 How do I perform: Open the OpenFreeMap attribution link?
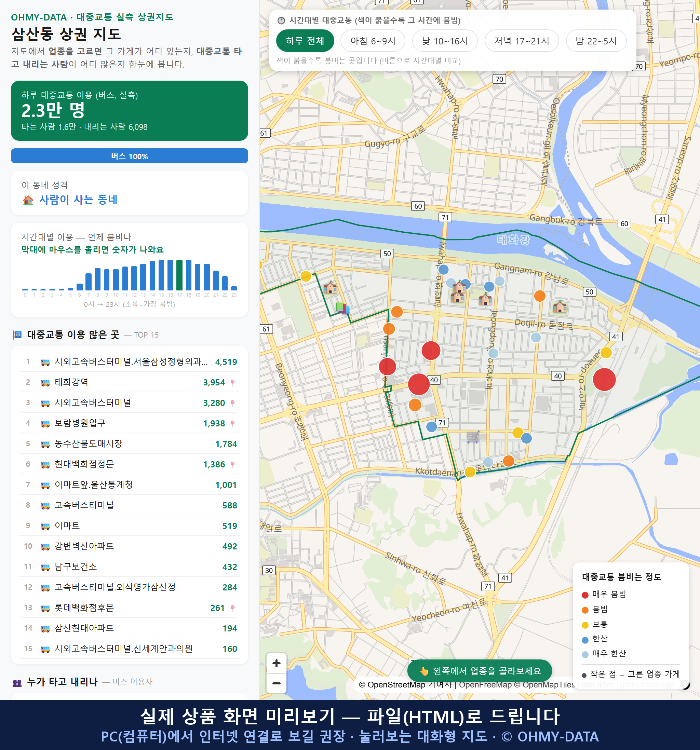tap(485, 685)
